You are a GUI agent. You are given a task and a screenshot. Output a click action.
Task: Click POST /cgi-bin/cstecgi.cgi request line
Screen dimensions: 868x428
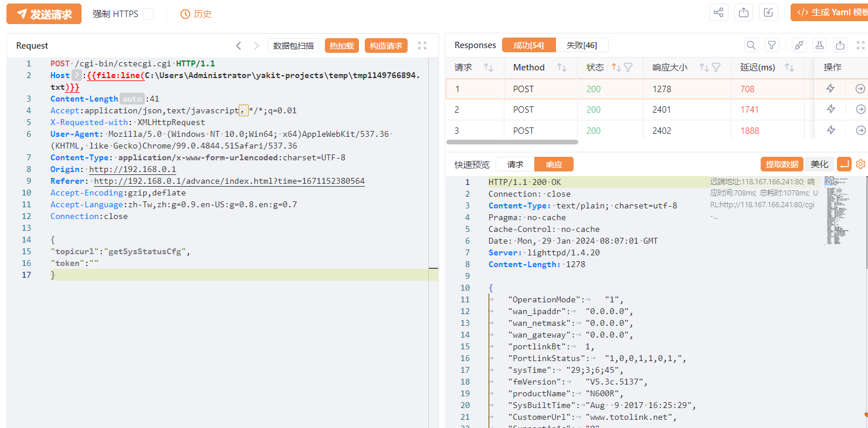coord(133,63)
